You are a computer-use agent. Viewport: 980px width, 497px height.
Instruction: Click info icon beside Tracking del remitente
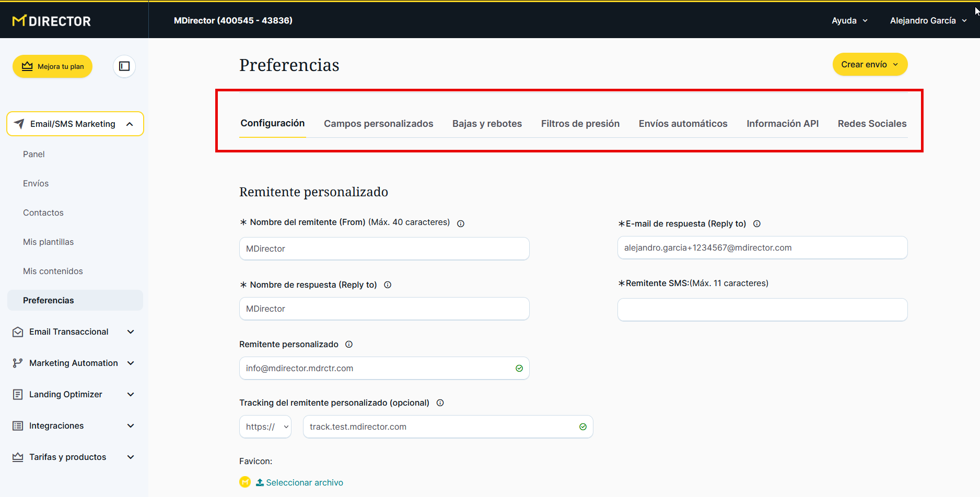440,403
